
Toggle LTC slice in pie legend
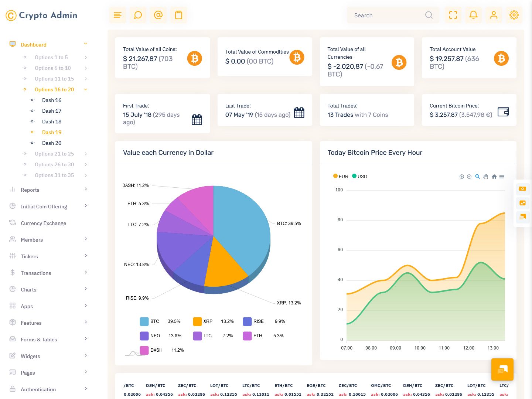[213, 336]
